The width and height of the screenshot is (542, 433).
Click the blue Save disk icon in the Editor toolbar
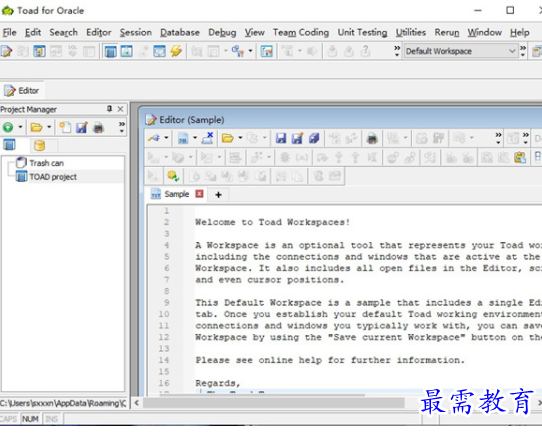[x=281, y=138]
